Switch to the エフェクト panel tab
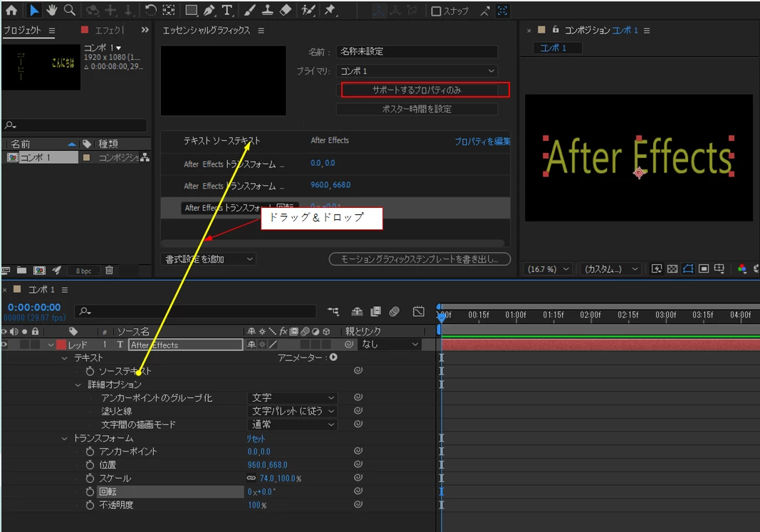The height and width of the screenshot is (532, 760). [109, 30]
